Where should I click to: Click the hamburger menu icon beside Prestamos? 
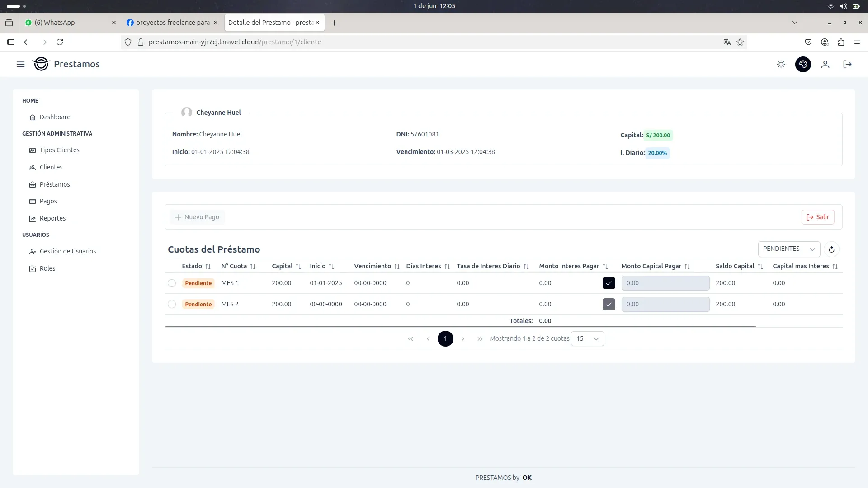[x=20, y=64]
